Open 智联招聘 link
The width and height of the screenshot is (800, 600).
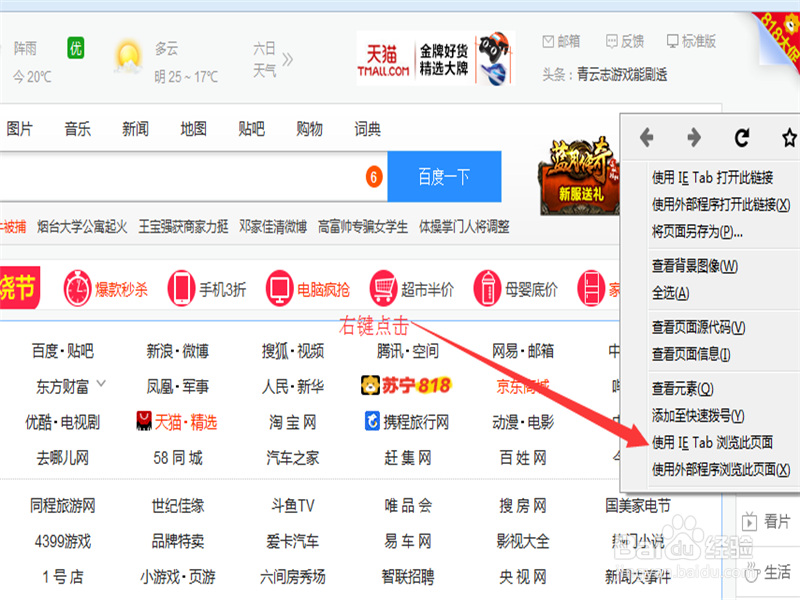(x=408, y=577)
